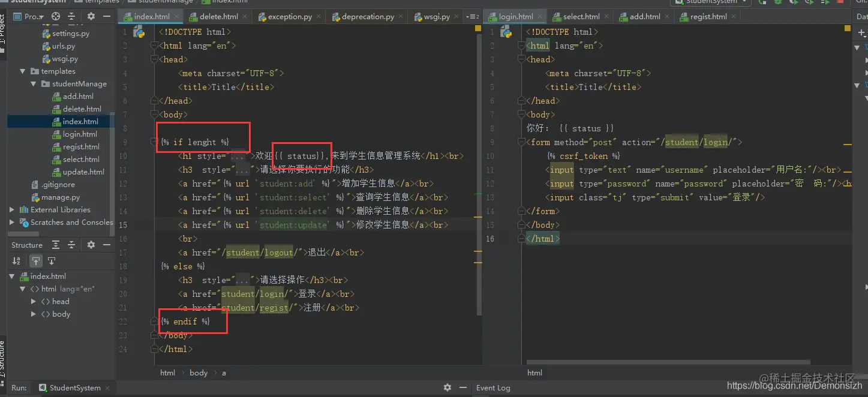Expand the body node in Structure
Screen dimensions: 868x397
pyautogui.click(x=34, y=314)
